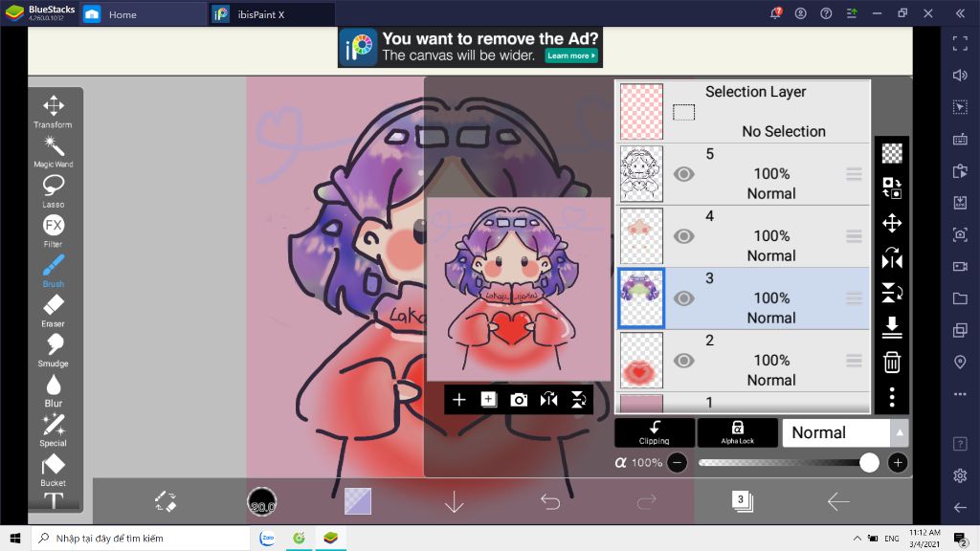980x551 pixels.
Task: Click the down arrow in bottom bar
Action: [x=454, y=501]
